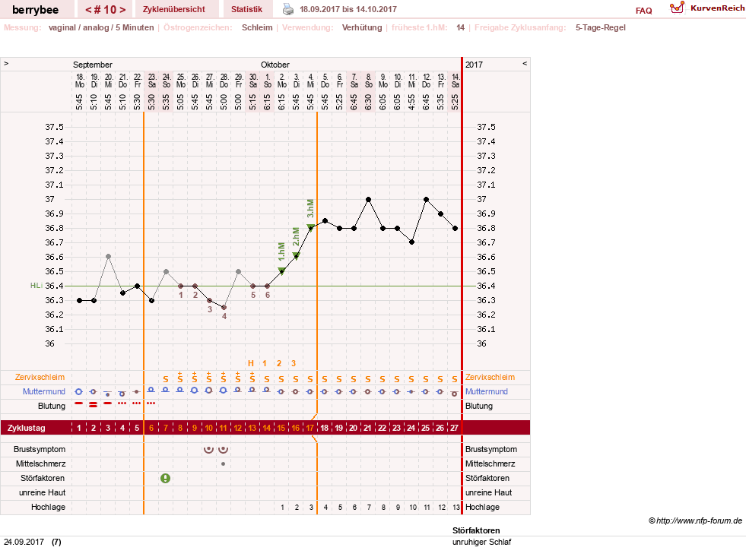Select the # 10 cycle number tab

(106, 10)
